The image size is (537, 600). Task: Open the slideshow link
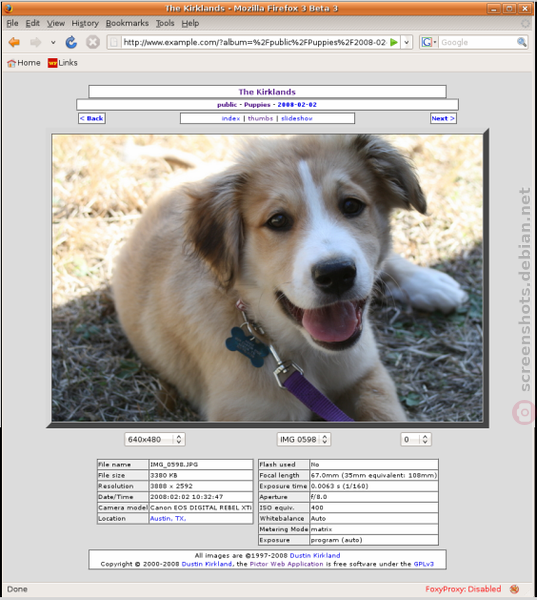point(297,118)
